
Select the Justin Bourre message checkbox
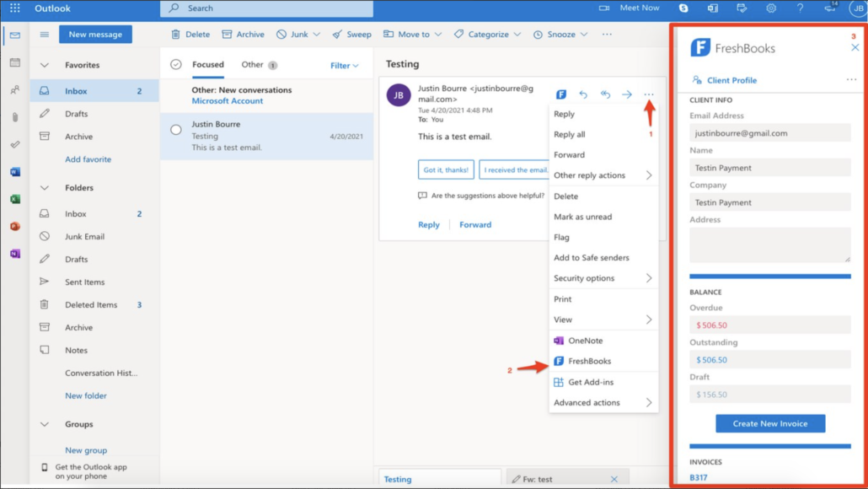click(x=176, y=130)
